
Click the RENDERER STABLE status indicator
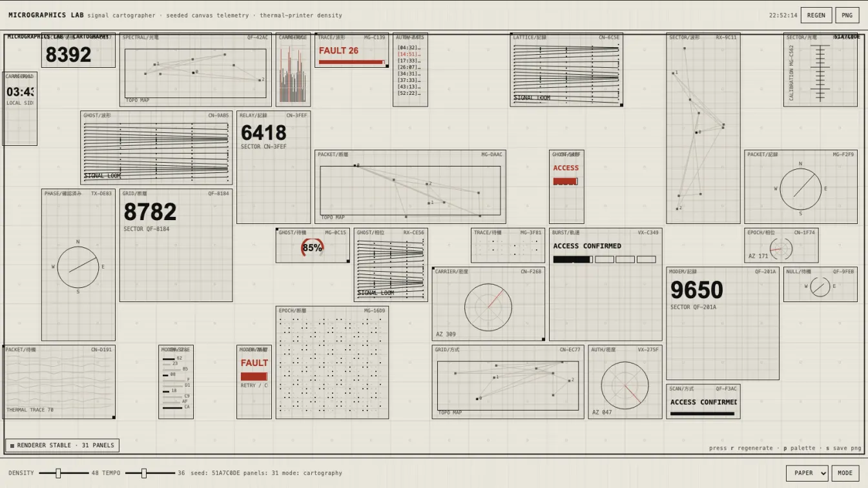coord(62,445)
